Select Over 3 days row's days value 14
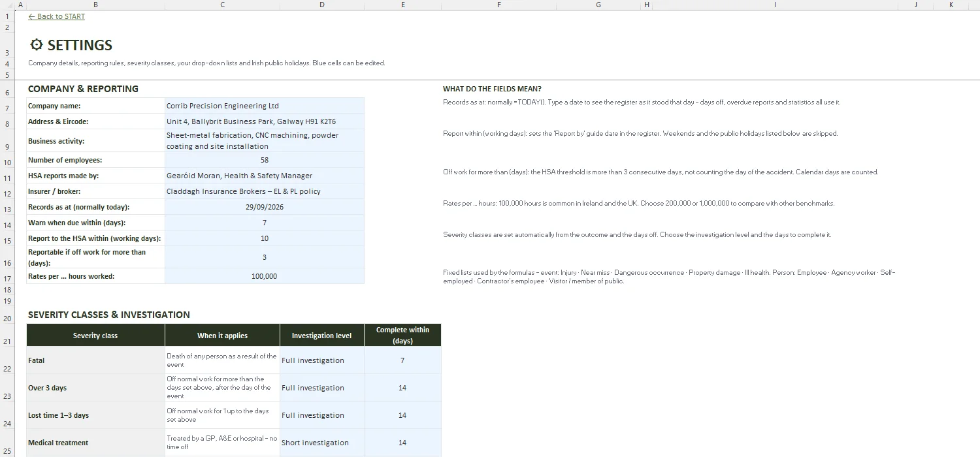The width and height of the screenshot is (980, 457). pos(402,388)
